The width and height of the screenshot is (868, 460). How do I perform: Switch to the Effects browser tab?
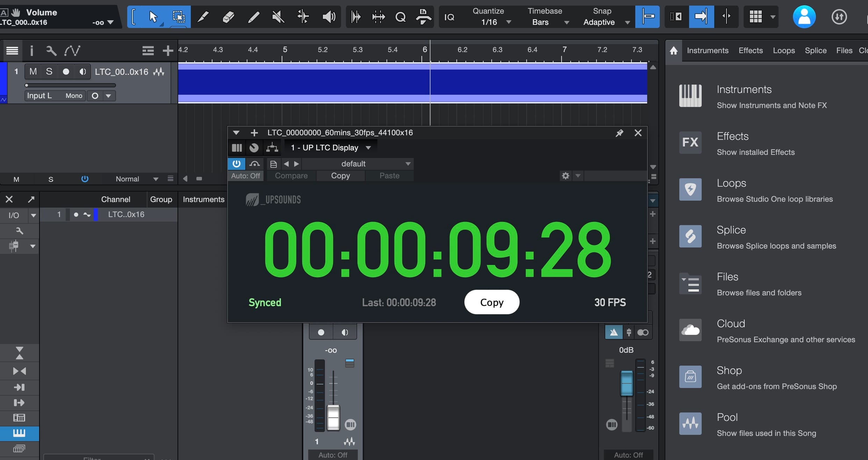[x=751, y=51]
